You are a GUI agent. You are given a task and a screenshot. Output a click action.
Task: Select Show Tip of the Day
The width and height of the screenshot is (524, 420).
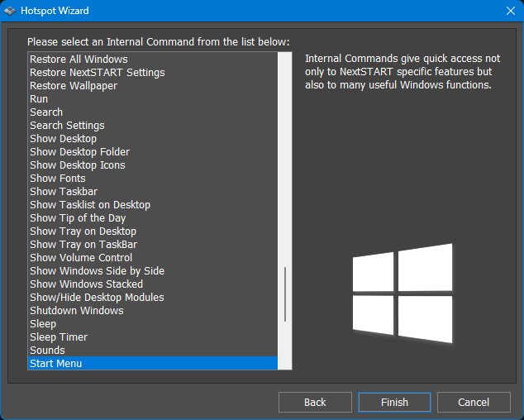point(153,217)
